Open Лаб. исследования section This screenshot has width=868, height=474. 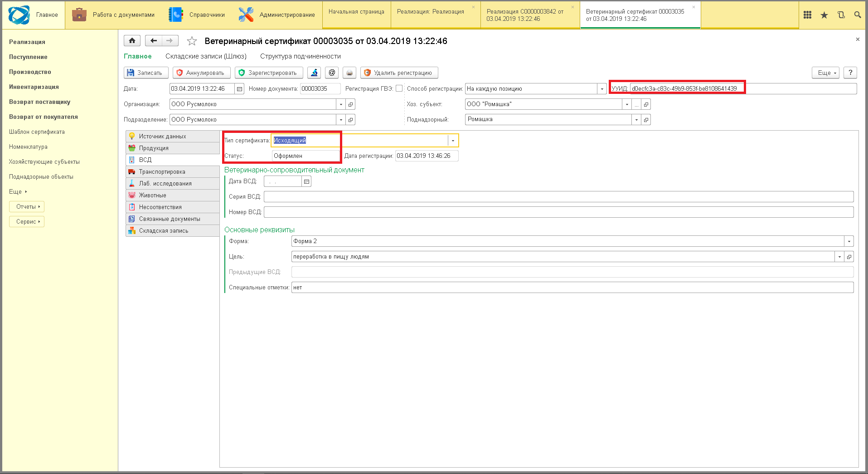pos(173,184)
